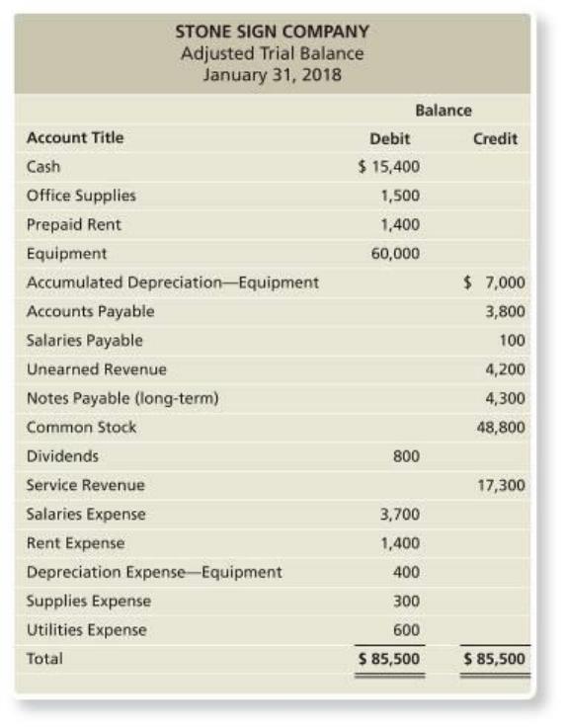Select the Salaries Expense debit 3,700
The height and width of the screenshot is (728, 565).
(x=400, y=515)
